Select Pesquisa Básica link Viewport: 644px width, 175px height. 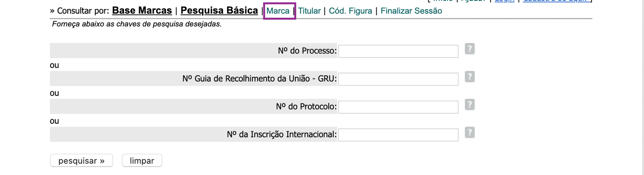pyautogui.click(x=219, y=11)
